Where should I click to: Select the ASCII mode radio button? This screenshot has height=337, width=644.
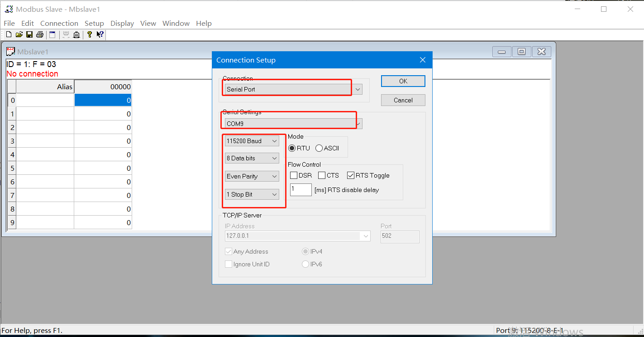coord(319,148)
